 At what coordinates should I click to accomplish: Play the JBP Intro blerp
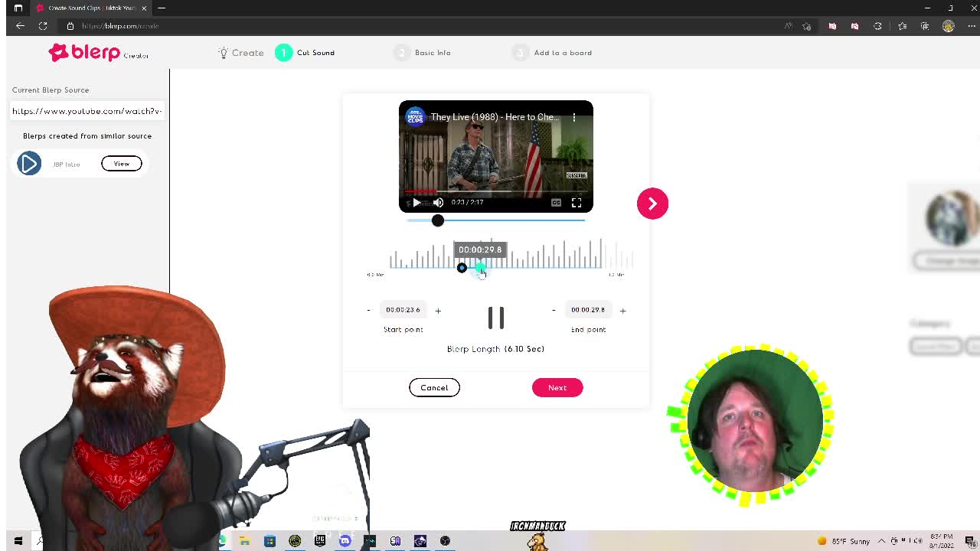[29, 163]
